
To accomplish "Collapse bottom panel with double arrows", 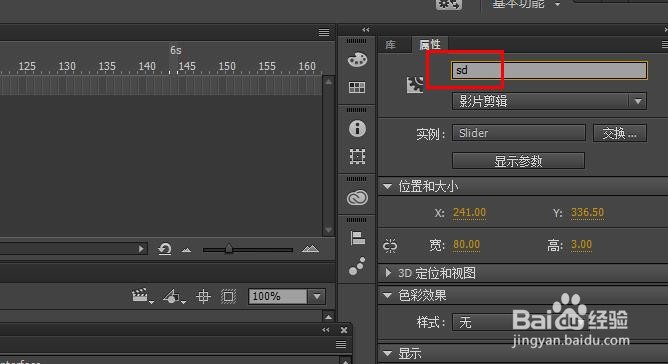I will coord(326,330).
